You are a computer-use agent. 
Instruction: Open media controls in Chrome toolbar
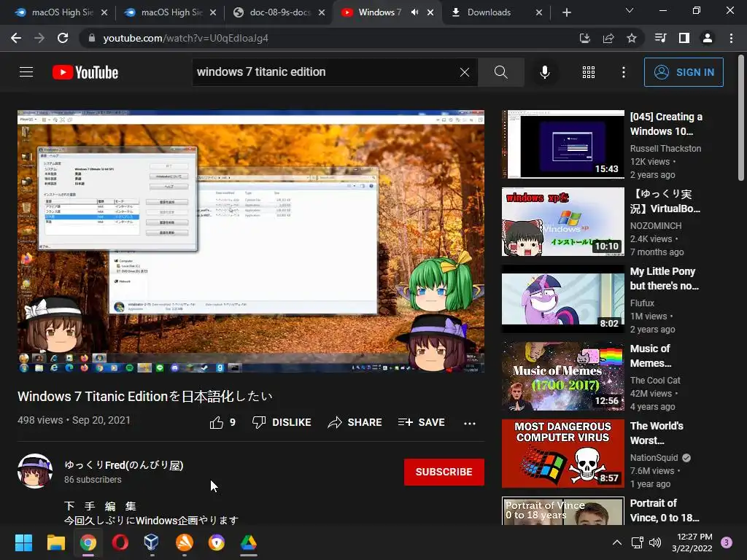tap(661, 38)
